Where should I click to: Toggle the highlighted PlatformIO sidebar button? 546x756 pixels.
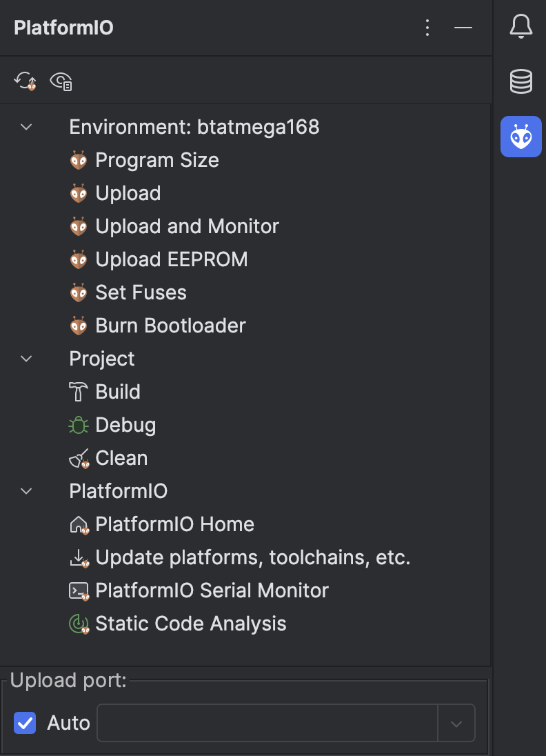click(520, 137)
